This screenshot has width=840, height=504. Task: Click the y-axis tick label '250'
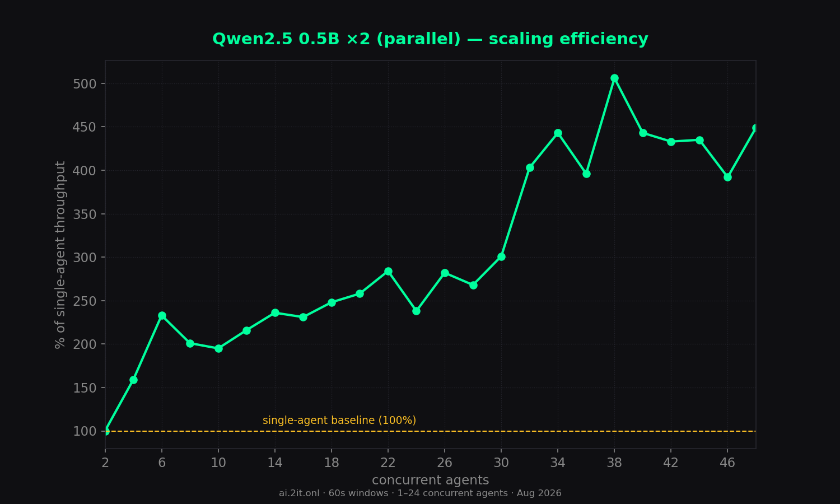(85, 301)
